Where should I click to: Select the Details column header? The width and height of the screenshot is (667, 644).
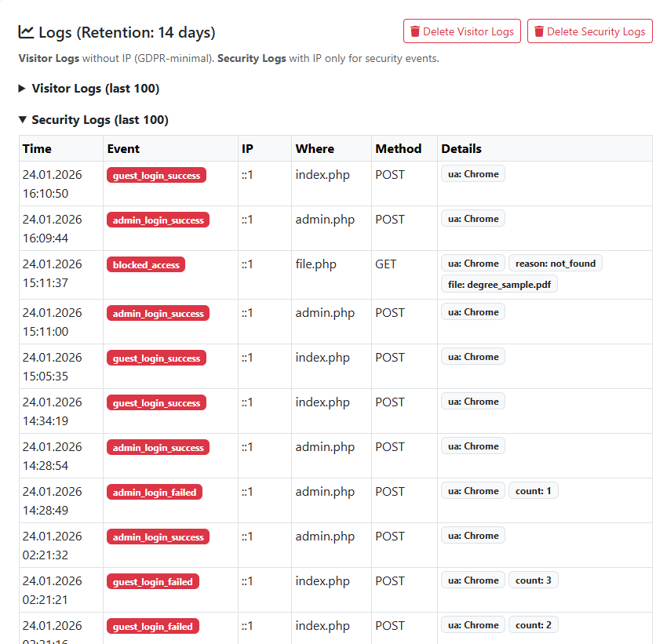click(x=461, y=149)
